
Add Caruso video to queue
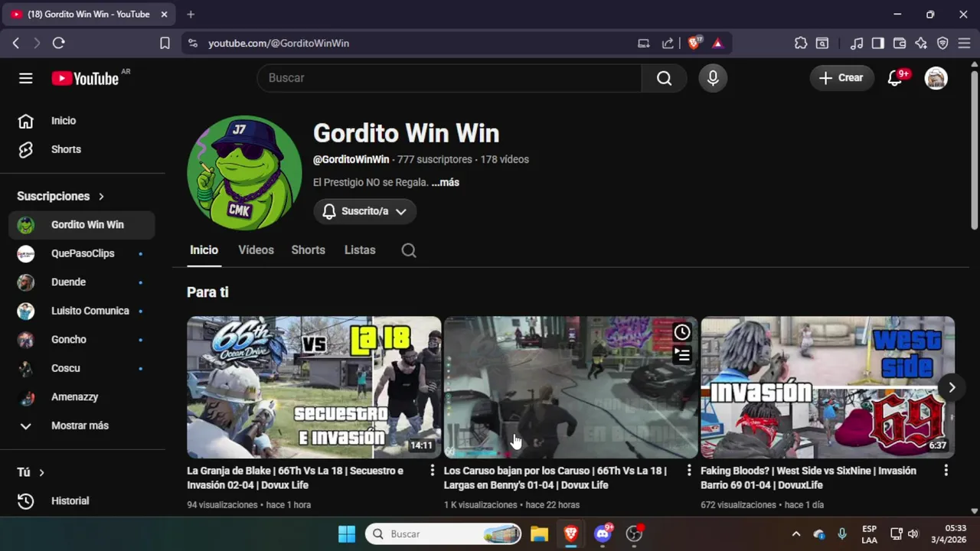[682, 355]
